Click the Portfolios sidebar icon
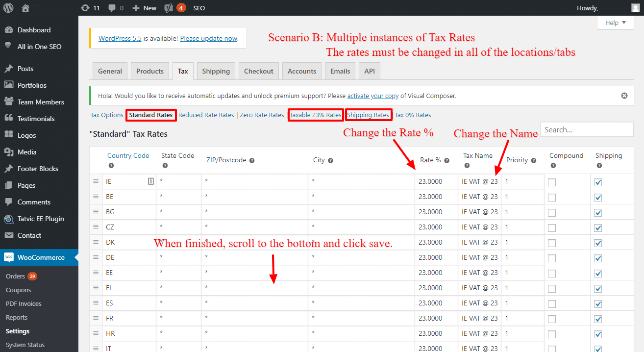This screenshot has height=352, width=644. pyautogui.click(x=9, y=85)
